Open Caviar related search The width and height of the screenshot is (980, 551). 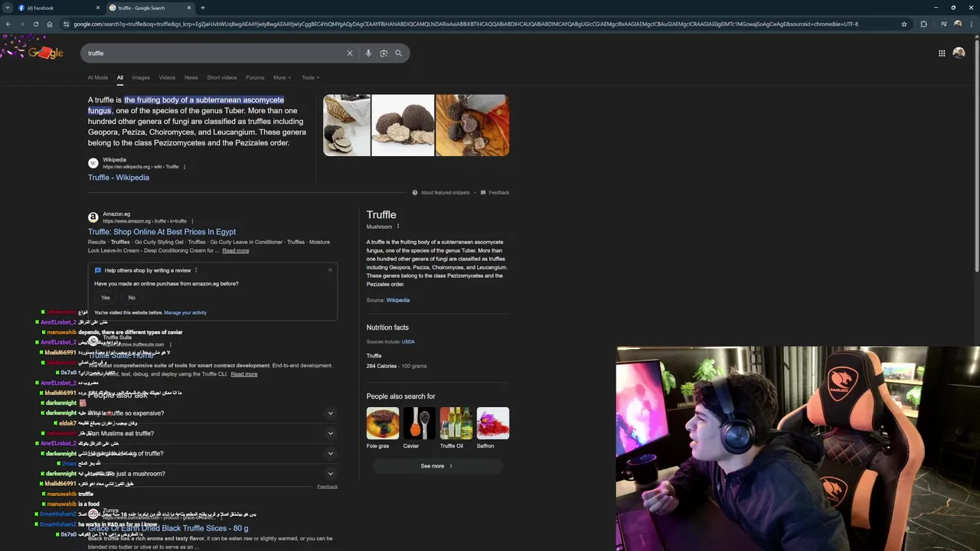(x=418, y=429)
